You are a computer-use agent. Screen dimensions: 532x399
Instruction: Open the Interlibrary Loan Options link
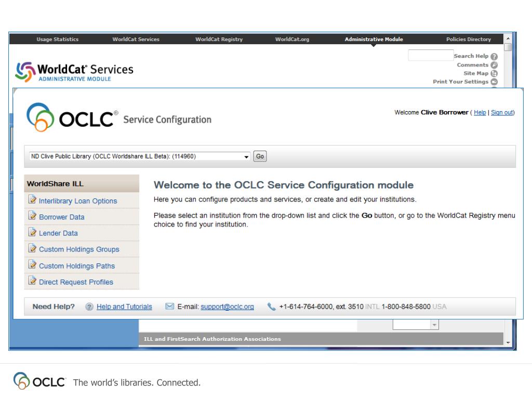pos(78,201)
